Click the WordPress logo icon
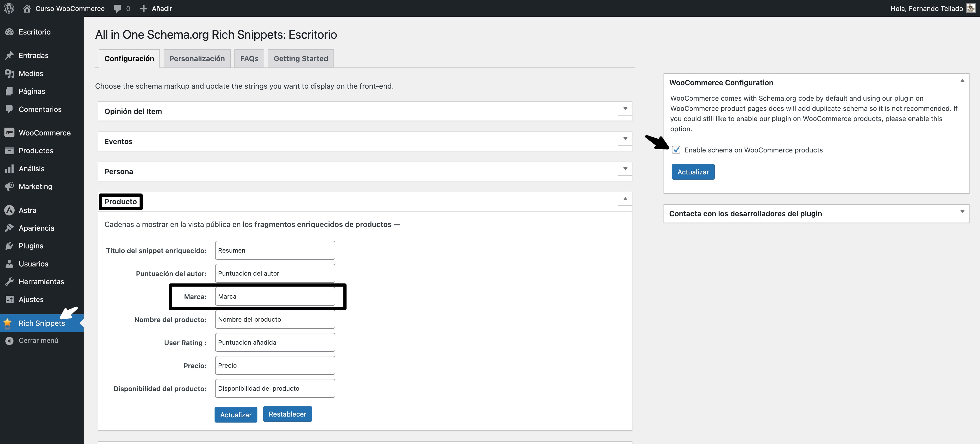This screenshot has height=444, width=980. click(x=9, y=8)
